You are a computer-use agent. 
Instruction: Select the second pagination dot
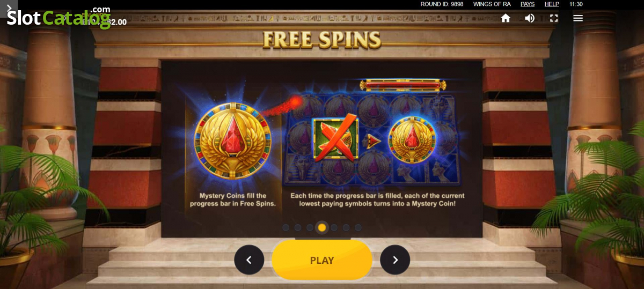pos(298,227)
